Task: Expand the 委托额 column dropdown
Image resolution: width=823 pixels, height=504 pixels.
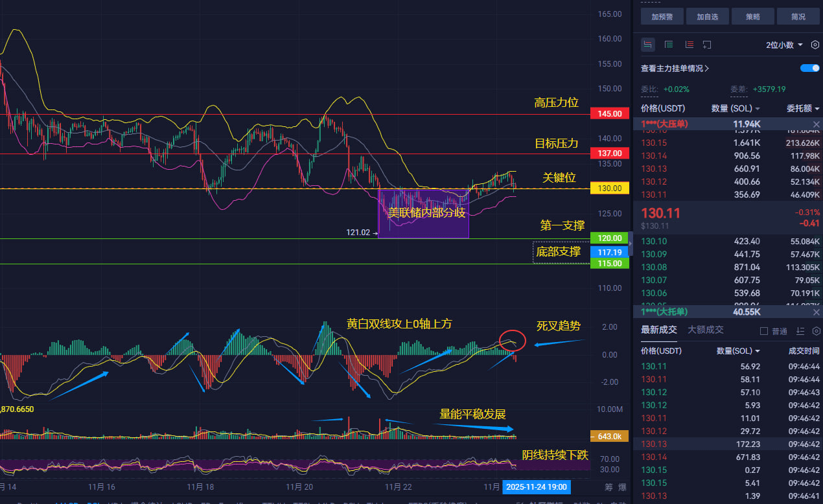Action: pyautogui.click(x=804, y=108)
